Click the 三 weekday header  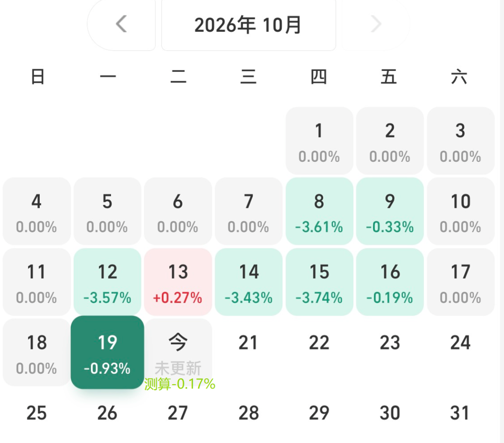[248, 77]
